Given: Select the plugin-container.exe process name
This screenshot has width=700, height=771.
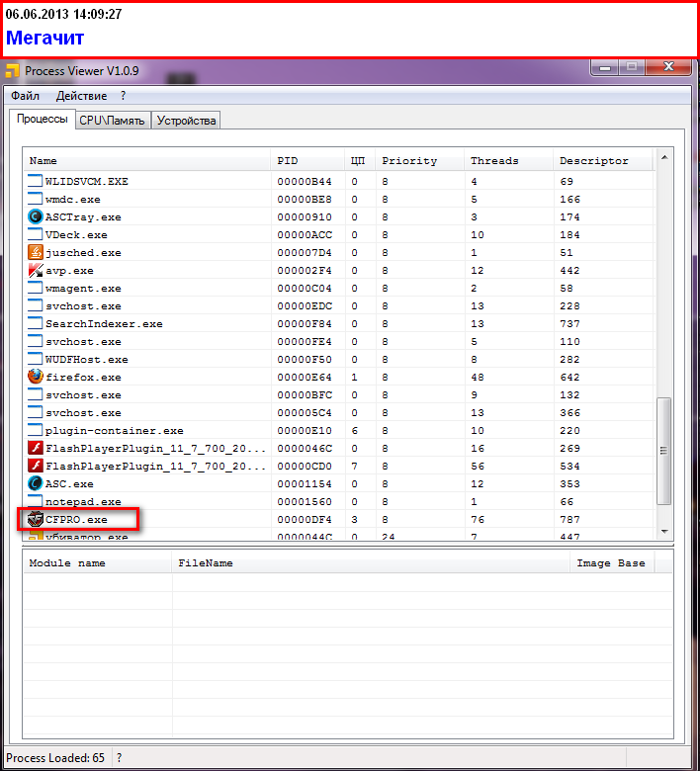Looking at the screenshot, I should (x=114, y=431).
